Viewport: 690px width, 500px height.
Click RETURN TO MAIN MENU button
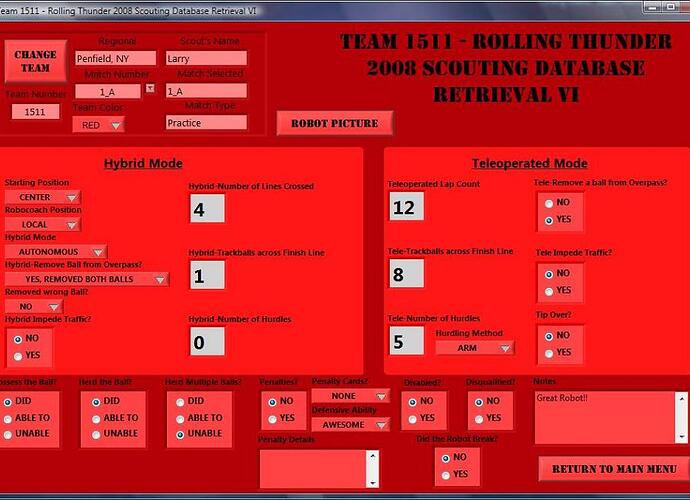point(614,469)
